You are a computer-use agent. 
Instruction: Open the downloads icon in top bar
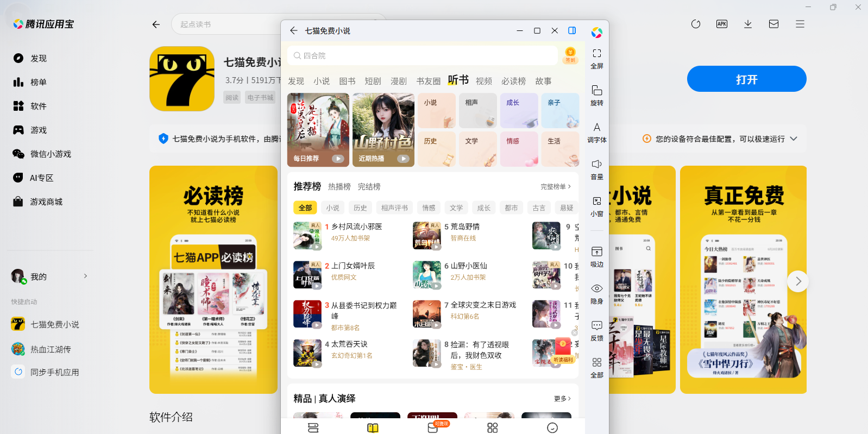coord(747,24)
